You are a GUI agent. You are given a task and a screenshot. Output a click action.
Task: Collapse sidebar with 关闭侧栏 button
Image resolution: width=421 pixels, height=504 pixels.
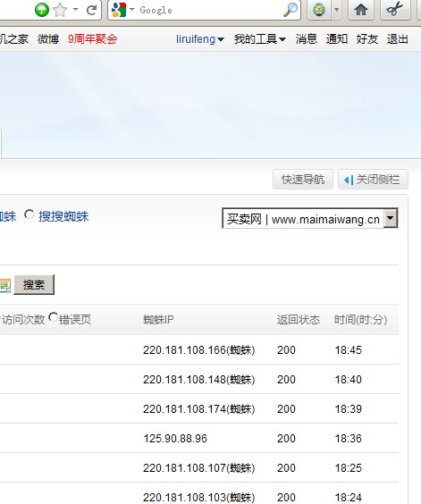click(x=373, y=180)
